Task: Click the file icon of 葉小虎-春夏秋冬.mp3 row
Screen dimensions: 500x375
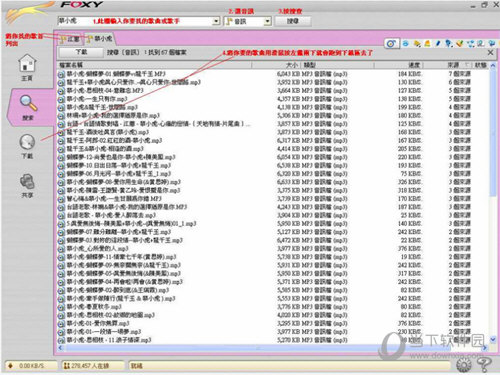Action: pos(61,307)
